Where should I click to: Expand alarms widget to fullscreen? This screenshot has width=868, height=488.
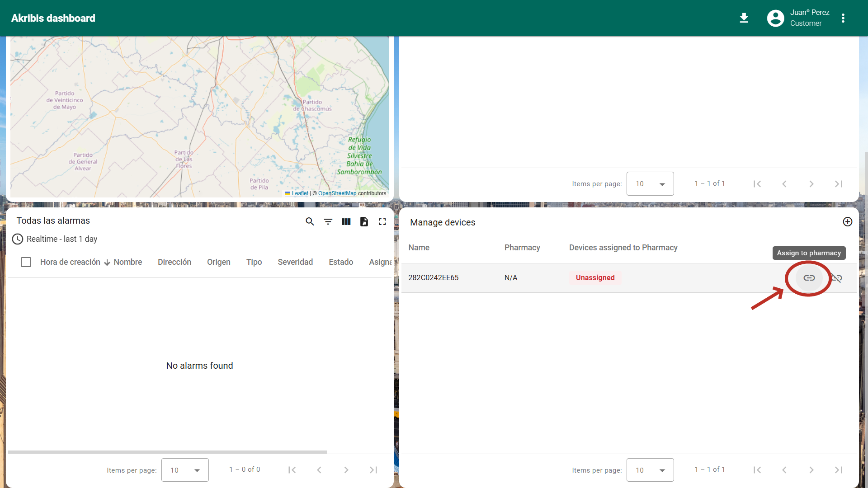coord(382,221)
